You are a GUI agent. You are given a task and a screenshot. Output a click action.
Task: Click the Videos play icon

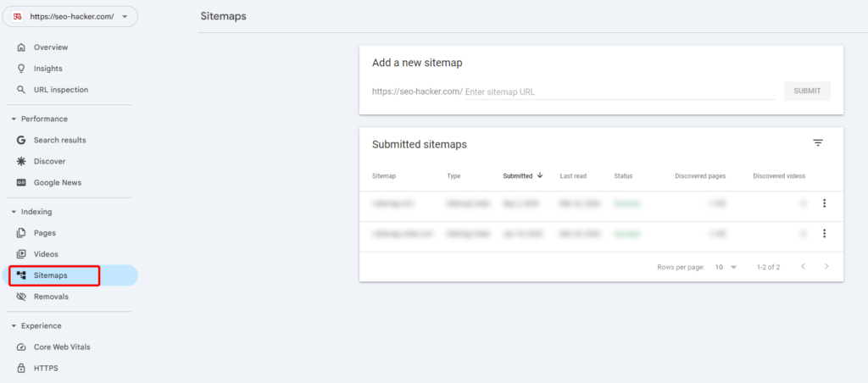click(x=21, y=254)
